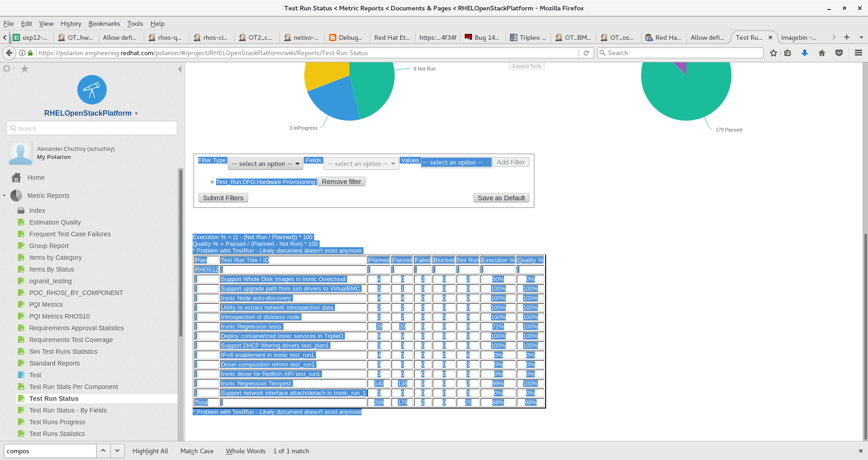Viewport: 868px width, 460px height.
Task: Close the Test Run tab
Action: [x=770, y=38]
